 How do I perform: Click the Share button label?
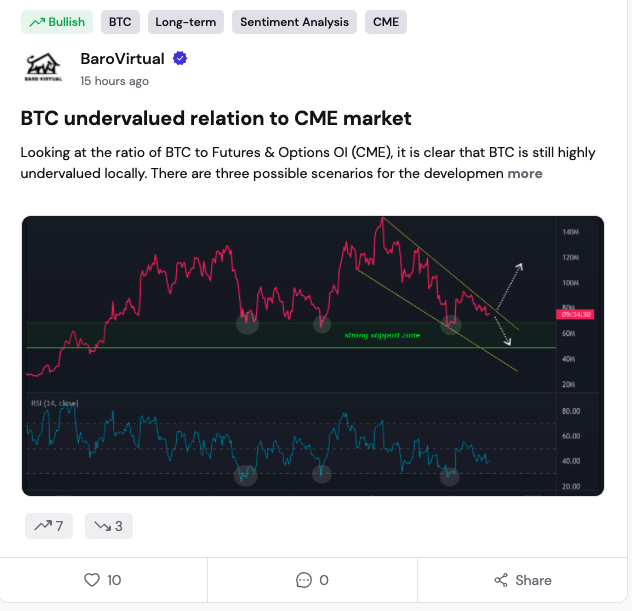click(533, 580)
